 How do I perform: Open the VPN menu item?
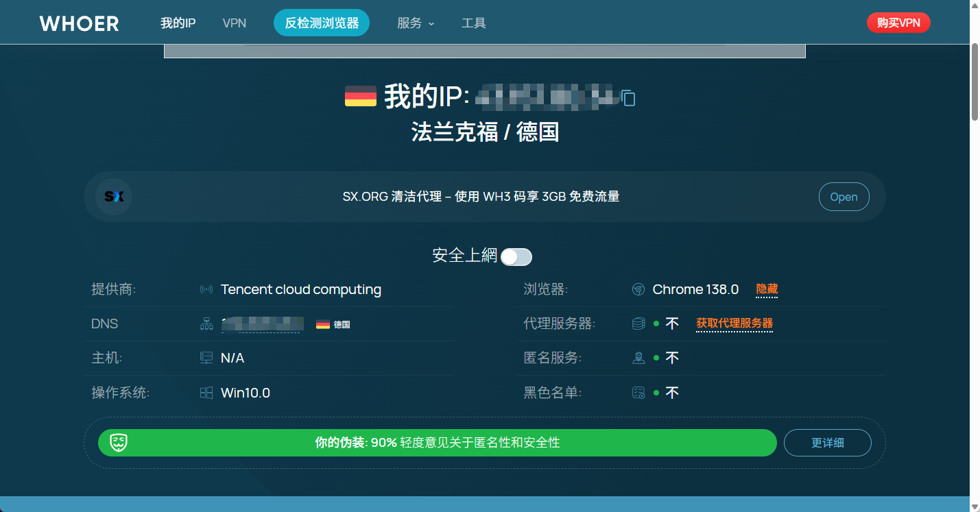tap(235, 23)
